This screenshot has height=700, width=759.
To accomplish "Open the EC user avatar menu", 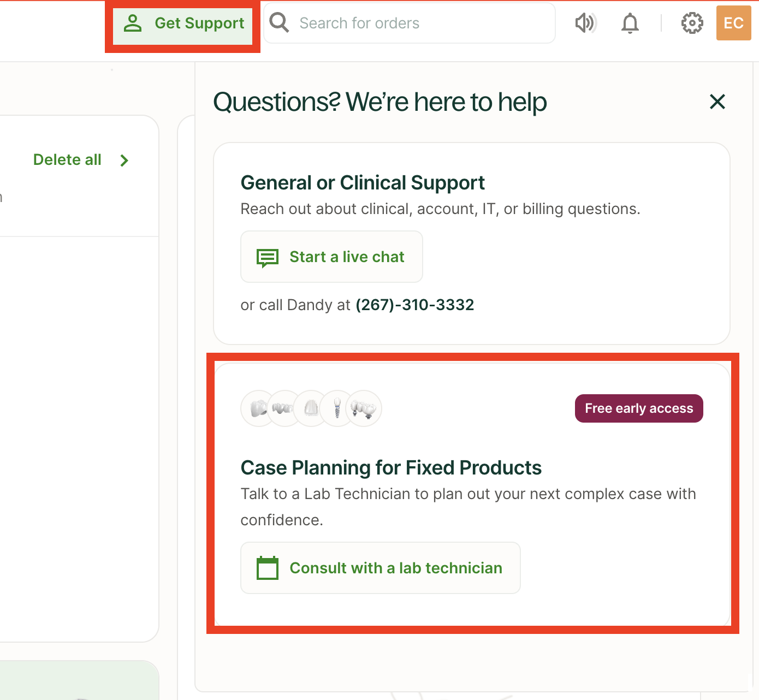I will (733, 23).
